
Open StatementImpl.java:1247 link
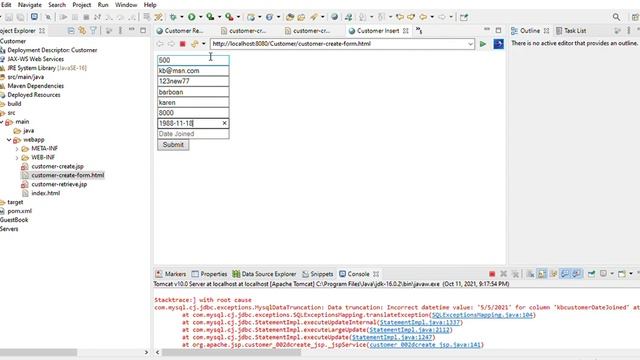(x=393, y=337)
